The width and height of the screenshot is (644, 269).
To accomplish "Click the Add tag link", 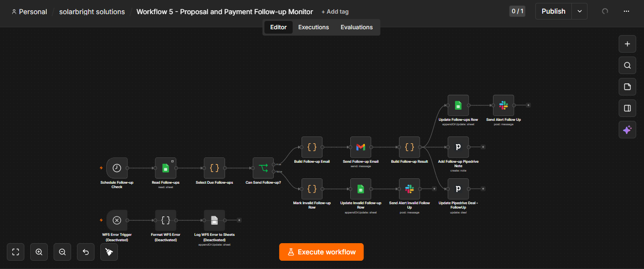I will click(335, 12).
